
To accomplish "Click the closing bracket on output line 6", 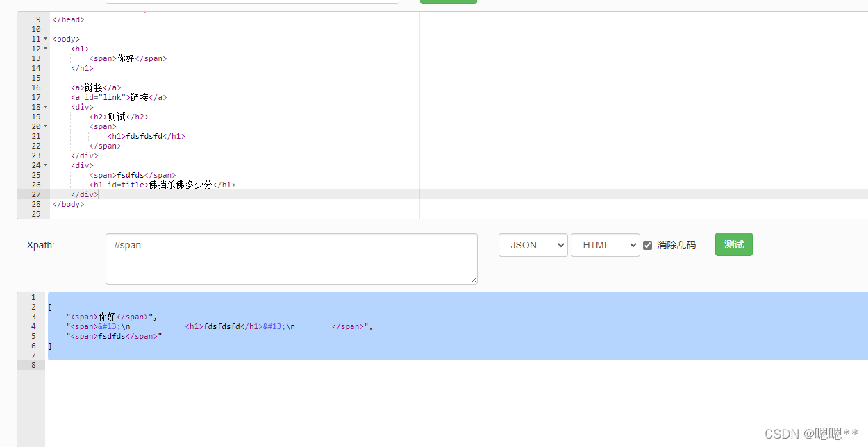I will 49,346.
